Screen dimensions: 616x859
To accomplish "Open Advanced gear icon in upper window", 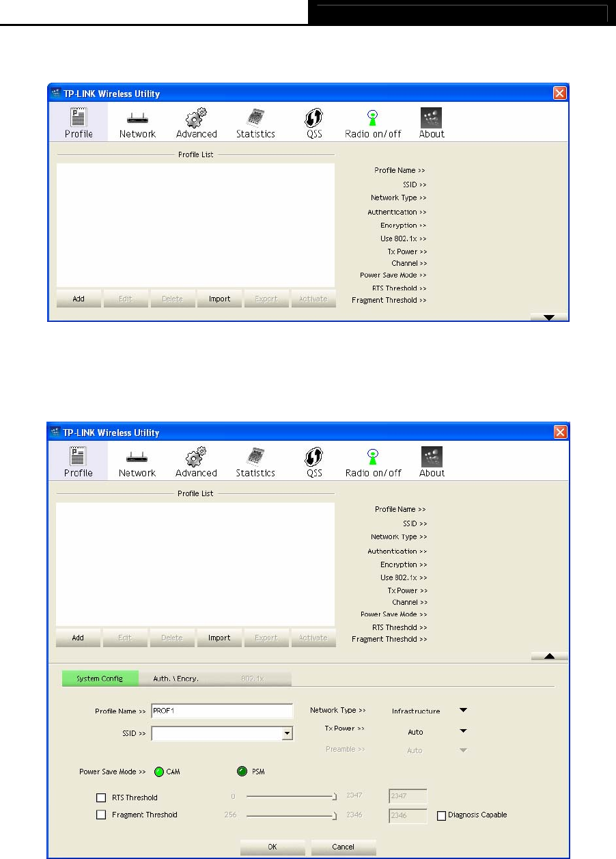I will [x=196, y=123].
